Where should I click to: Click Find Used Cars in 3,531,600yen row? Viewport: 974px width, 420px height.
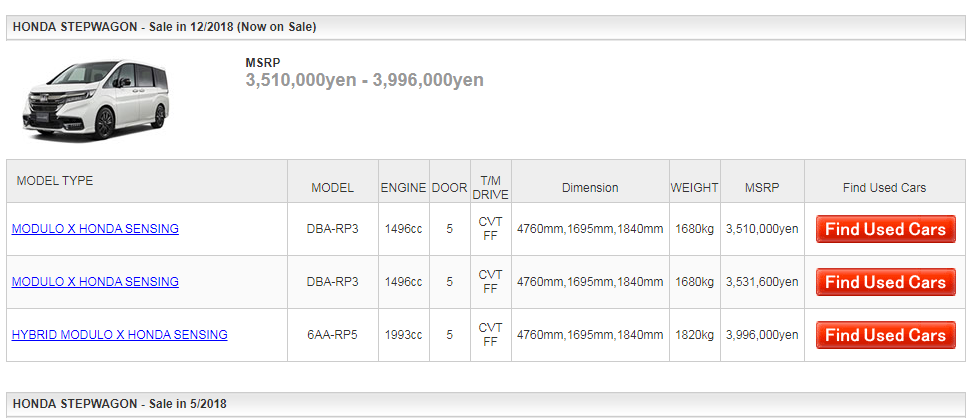pos(885,282)
